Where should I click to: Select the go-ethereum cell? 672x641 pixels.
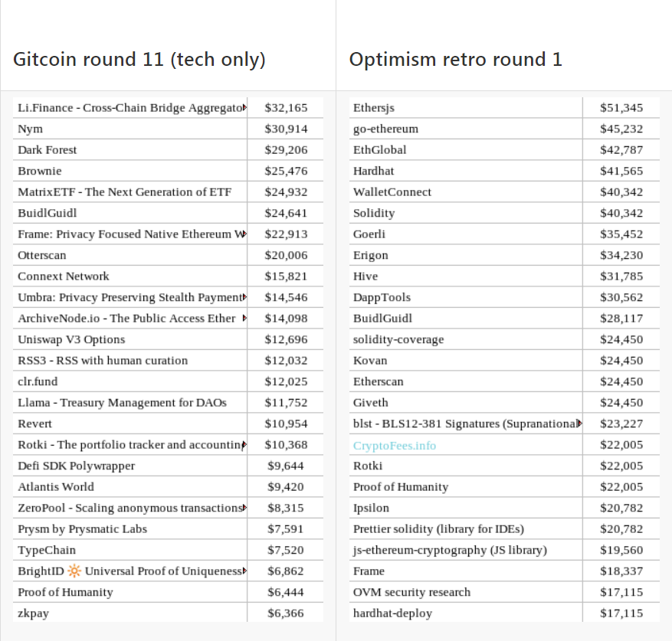(466, 129)
